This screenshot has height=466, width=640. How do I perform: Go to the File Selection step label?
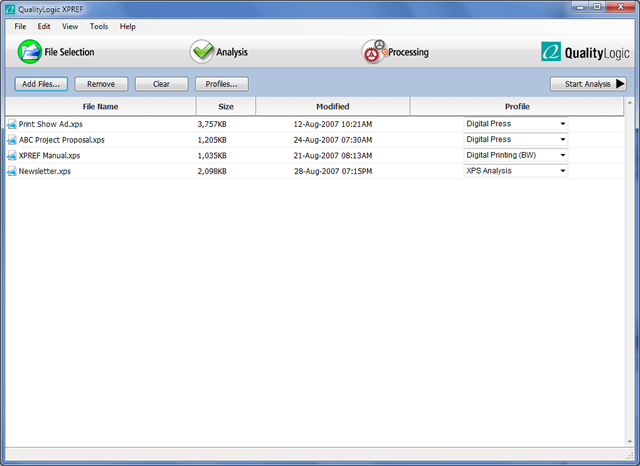[x=69, y=52]
